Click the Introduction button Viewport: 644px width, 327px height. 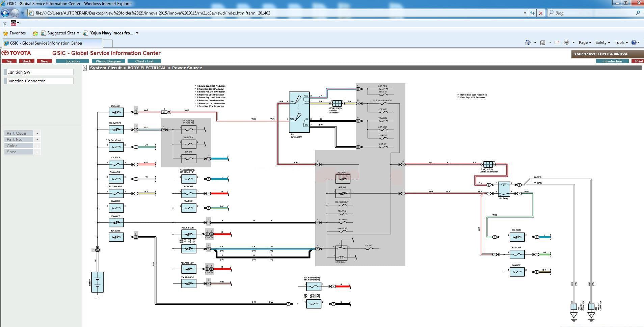pyautogui.click(x=612, y=61)
